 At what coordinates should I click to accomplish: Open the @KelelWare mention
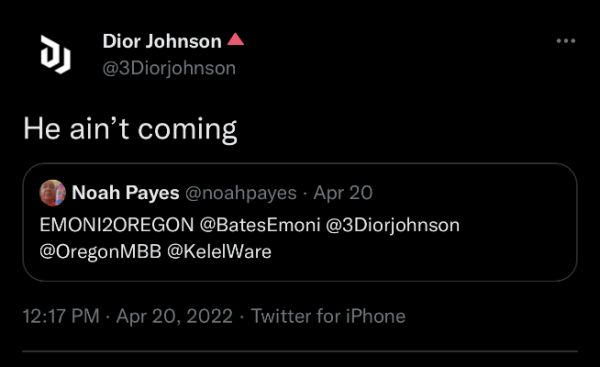(x=219, y=252)
